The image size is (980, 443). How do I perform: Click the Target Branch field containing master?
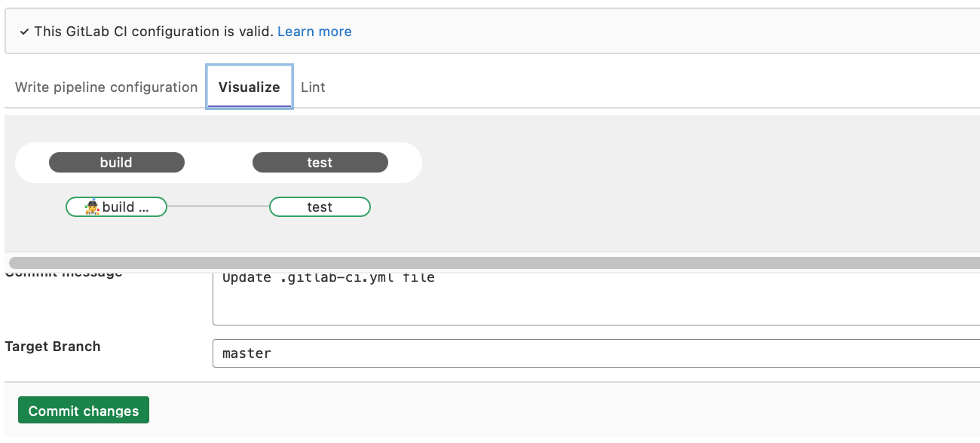(596, 353)
